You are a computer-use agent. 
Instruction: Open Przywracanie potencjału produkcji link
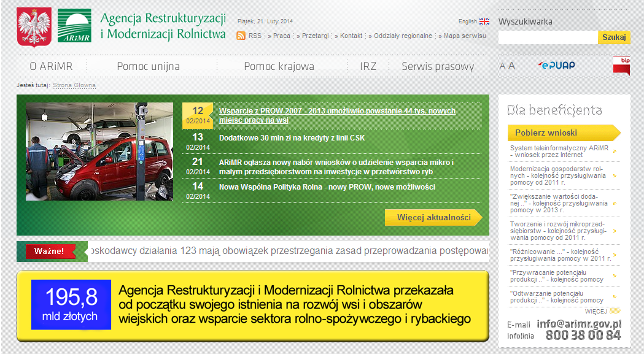(557, 276)
